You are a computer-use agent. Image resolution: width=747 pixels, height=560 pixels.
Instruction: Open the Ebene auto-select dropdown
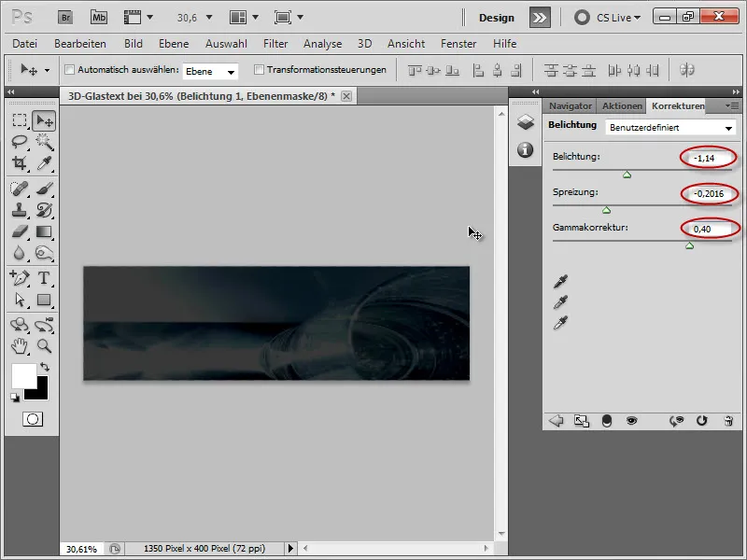click(x=210, y=72)
